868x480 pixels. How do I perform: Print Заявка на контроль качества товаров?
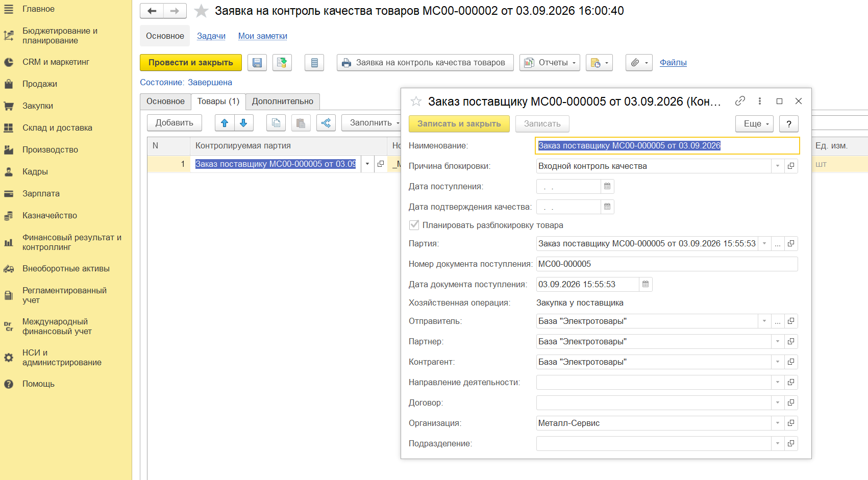coord(425,63)
